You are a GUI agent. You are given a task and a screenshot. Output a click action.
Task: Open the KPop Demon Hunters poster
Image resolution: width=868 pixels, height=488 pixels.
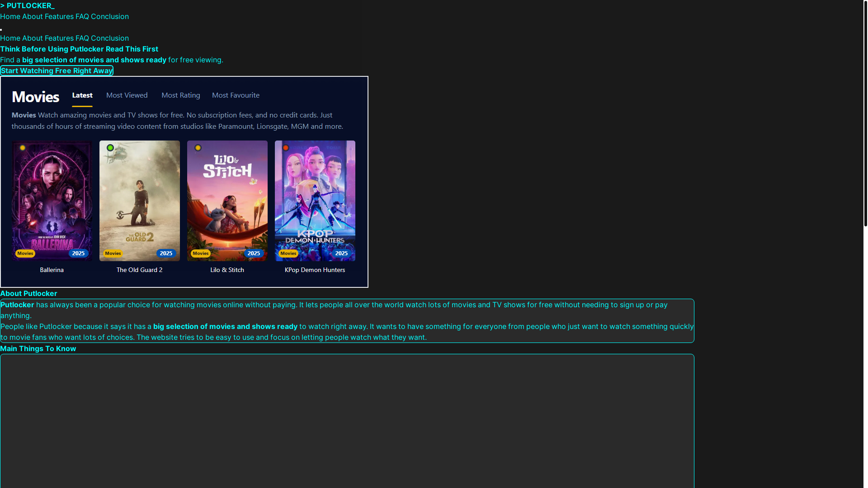click(x=315, y=201)
